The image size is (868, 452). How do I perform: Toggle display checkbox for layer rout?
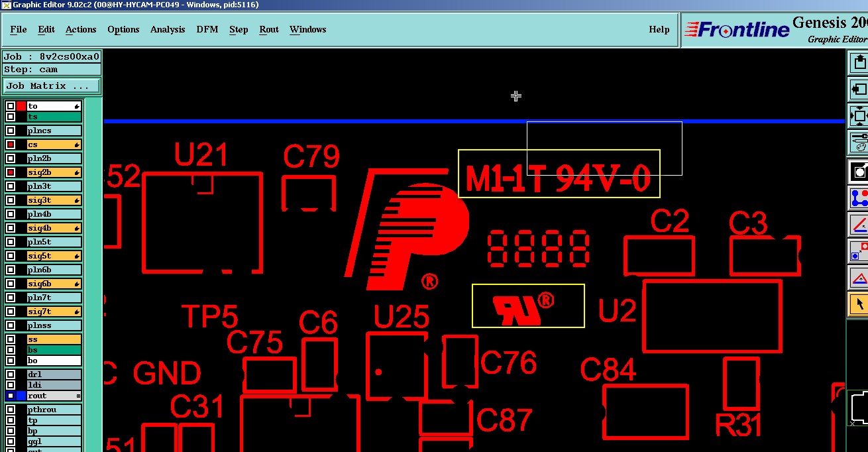click(x=11, y=396)
